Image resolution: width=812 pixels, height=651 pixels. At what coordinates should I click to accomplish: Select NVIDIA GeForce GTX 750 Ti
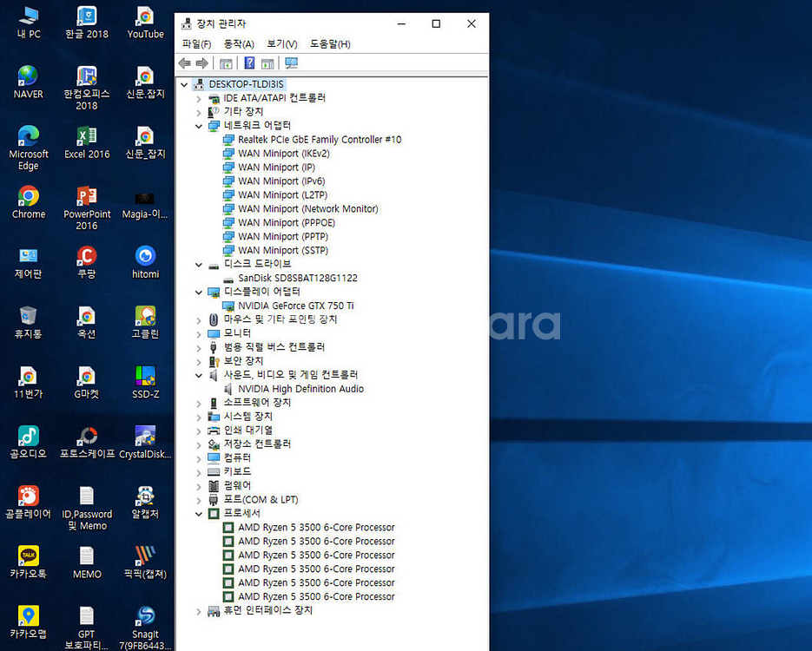coord(295,306)
